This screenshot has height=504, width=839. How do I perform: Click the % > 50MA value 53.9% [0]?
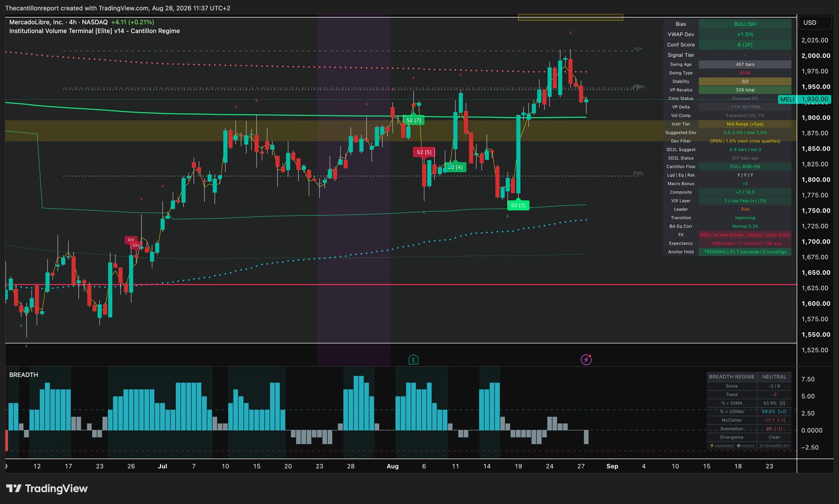pos(774,403)
